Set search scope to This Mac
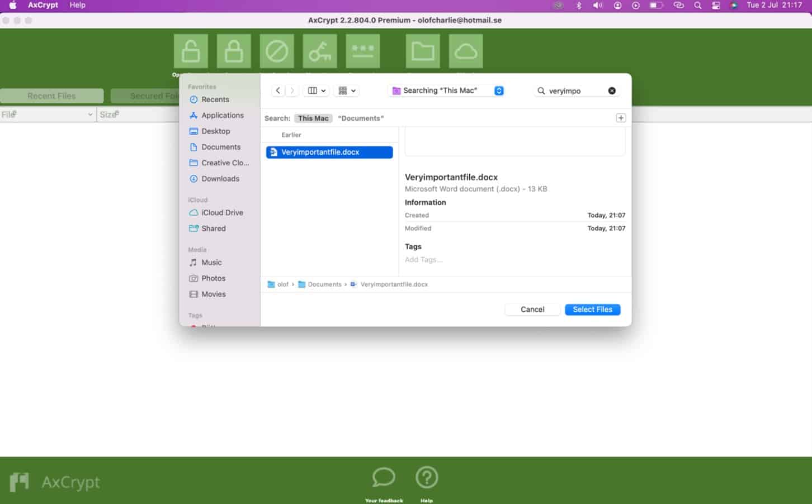 (x=313, y=118)
